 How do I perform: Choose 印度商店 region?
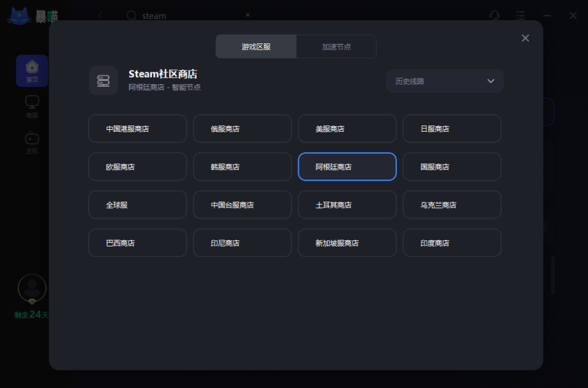pyautogui.click(x=452, y=243)
